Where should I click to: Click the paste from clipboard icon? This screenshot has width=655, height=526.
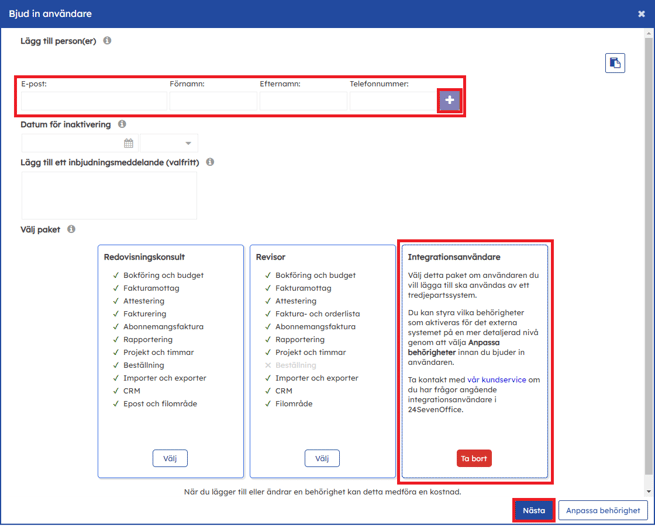615,63
